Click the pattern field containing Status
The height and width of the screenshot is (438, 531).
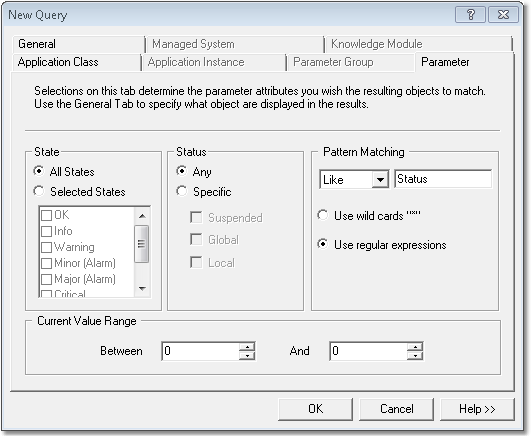(x=443, y=179)
